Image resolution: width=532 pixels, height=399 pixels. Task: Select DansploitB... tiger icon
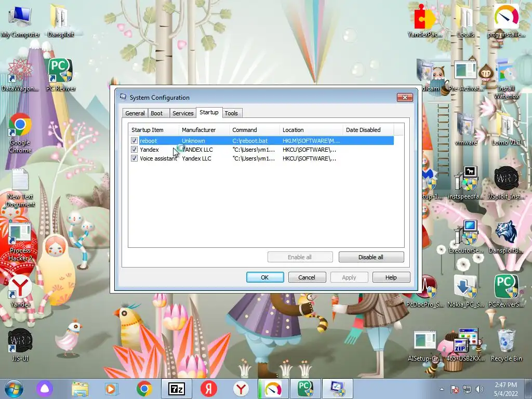point(506,237)
